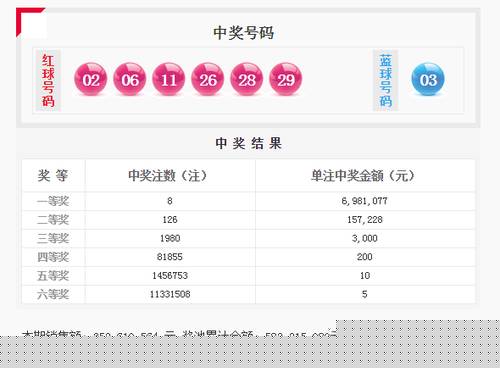The image size is (500, 368).
Task: Click the red ball numbered 02
Action: coord(91,79)
